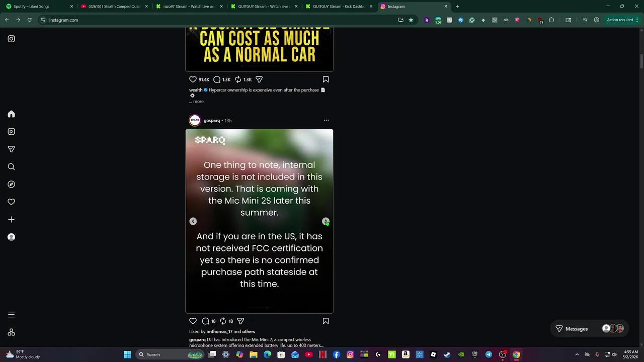Open gosparq profile picture in post header

195,120
